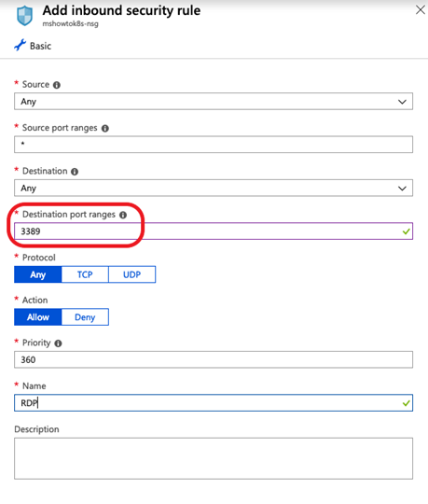Click the network security group shield icon
428x504 pixels.
(25, 16)
